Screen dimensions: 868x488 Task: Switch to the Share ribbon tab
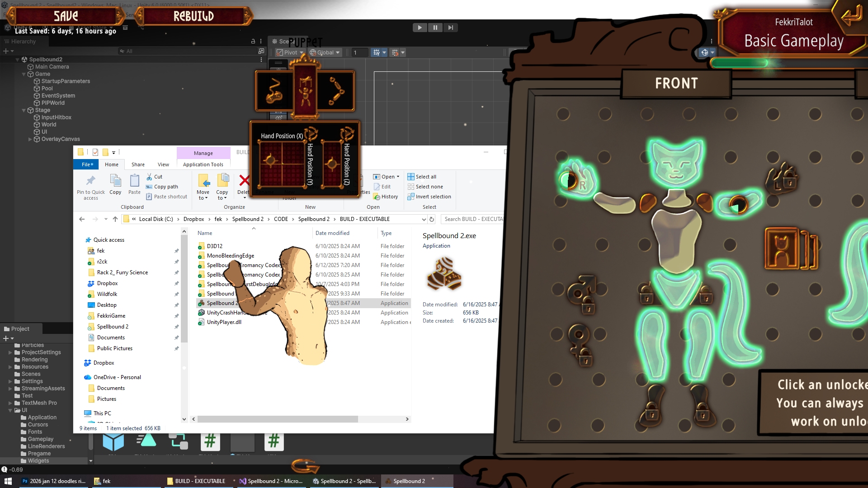[x=138, y=164]
